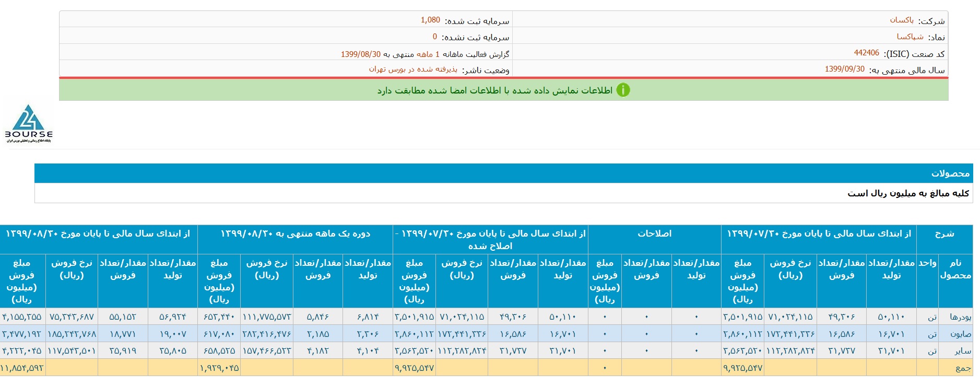Click پودرها monthly sales quantity ۵,۸۴۶

pos(318,317)
